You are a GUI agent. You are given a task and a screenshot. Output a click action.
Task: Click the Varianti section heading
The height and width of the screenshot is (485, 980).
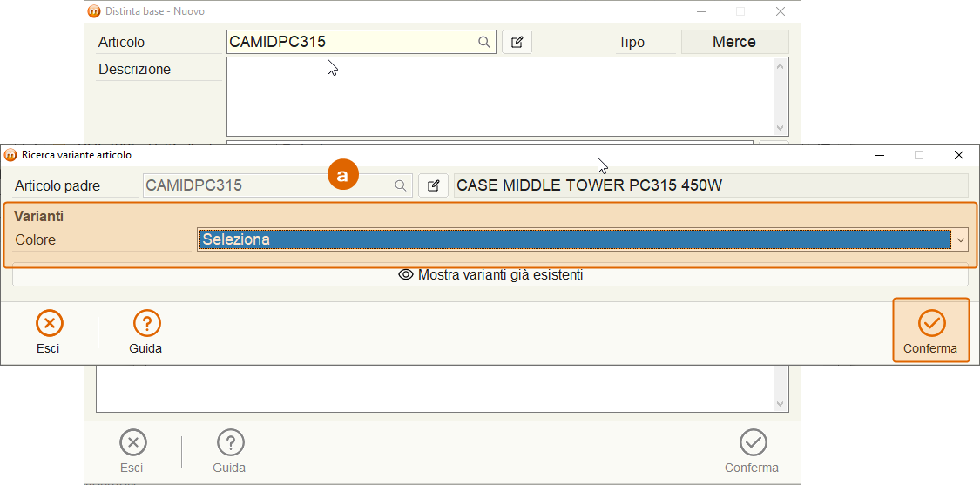coord(38,216)
